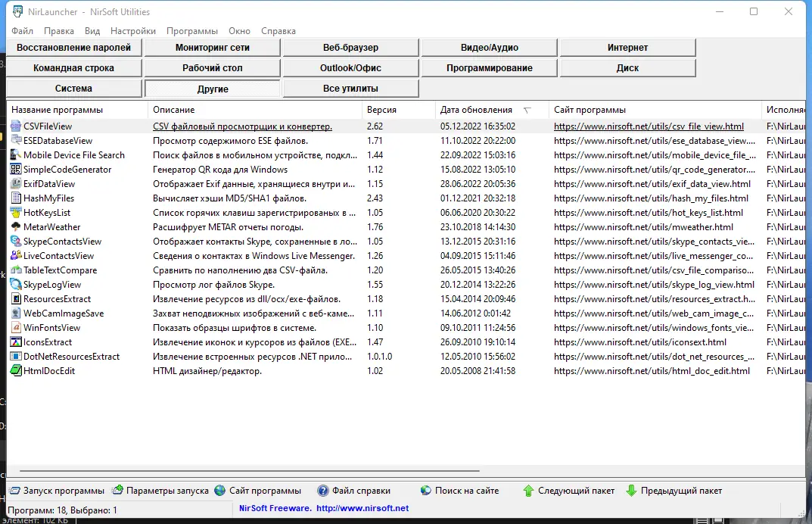This screenshot has width=812, height=524.
Task: Switch to Видео/Аудио category
Action: (490, 48)
